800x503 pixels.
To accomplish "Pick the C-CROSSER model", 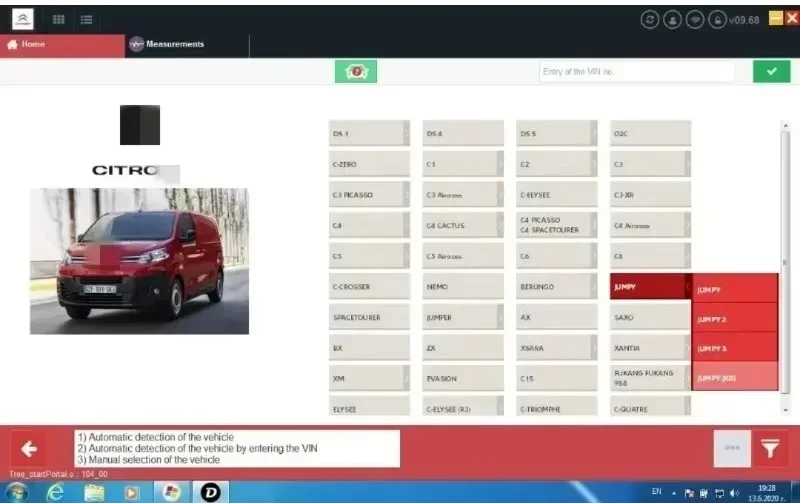I will [369, 287].
